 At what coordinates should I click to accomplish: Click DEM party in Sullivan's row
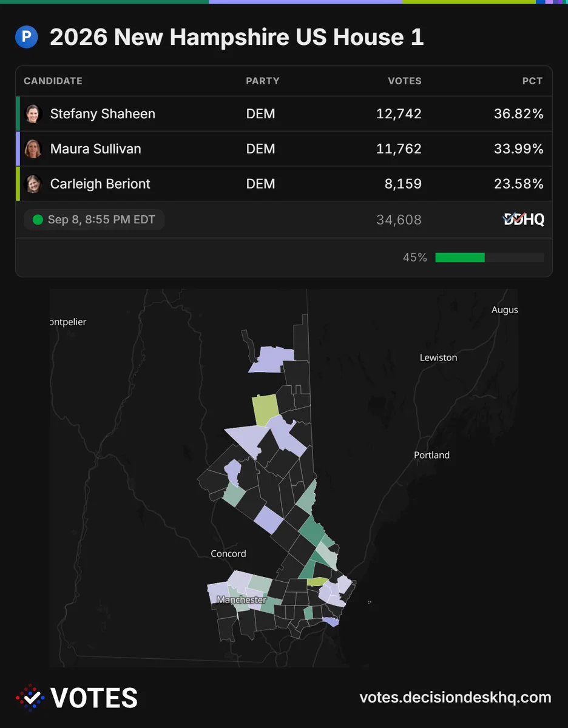click(260, 149)
